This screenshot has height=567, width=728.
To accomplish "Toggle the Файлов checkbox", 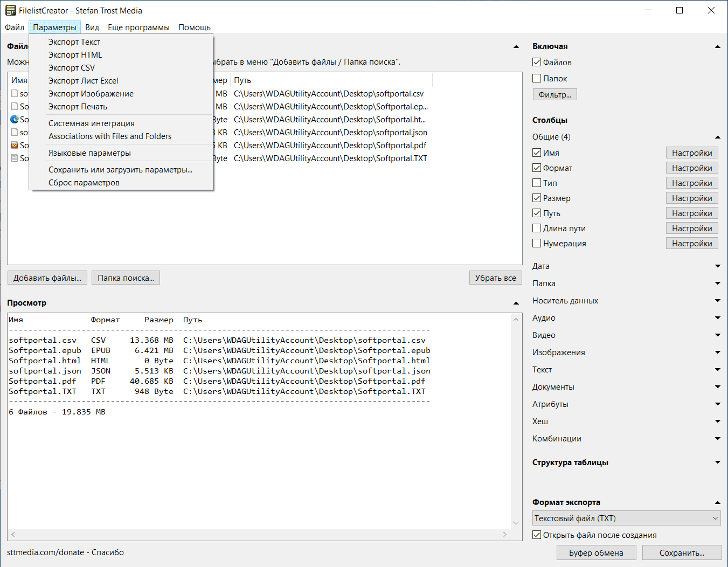I will pos(537,62).
